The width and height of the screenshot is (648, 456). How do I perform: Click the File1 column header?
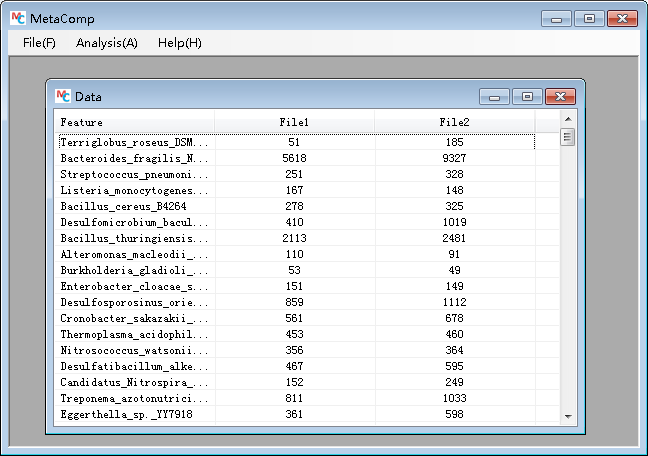tap(294, 122)
